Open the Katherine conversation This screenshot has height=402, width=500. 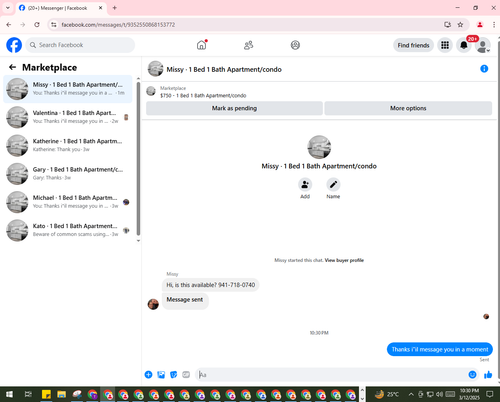click(68, 145)
